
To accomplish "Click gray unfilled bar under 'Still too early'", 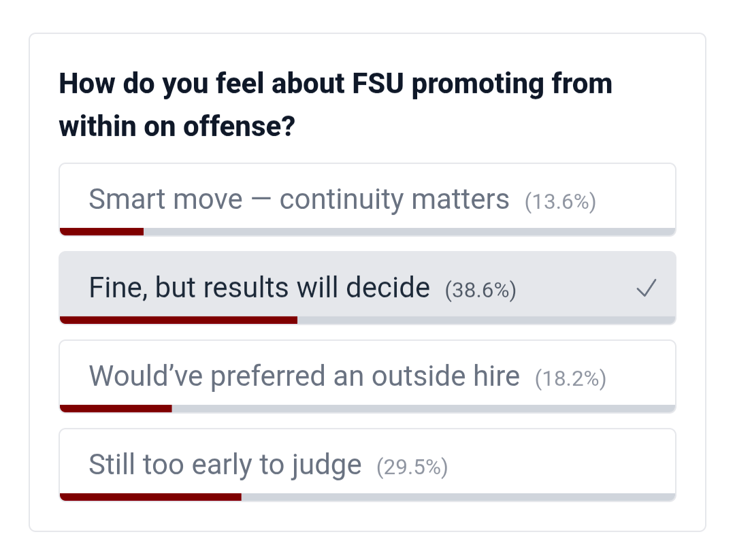I will coord(457,497).
